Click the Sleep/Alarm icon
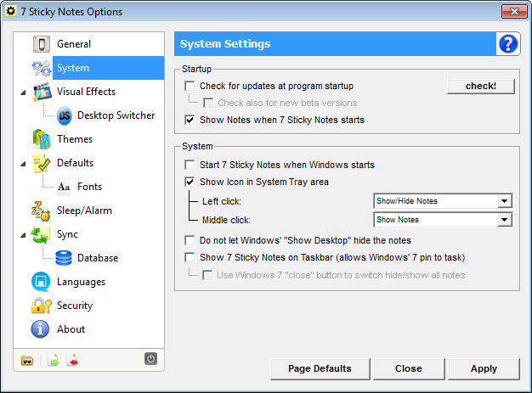Image resolution: width=532 pixels, height=393 pixels. click(x=41, y=211)
